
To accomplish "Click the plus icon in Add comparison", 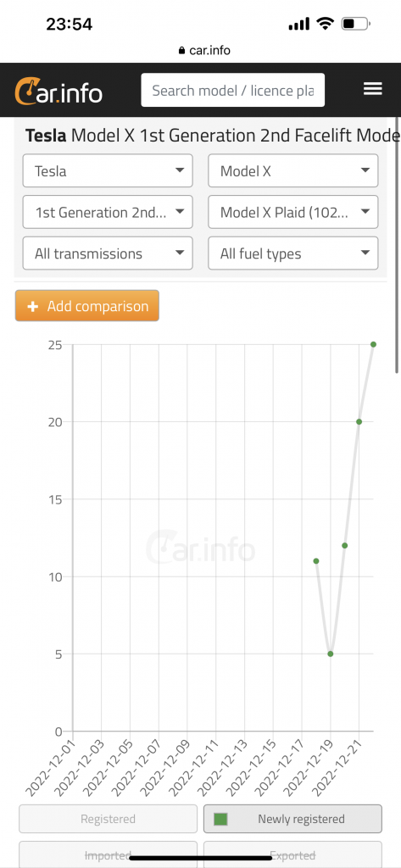I will click(x=33, y=306).
